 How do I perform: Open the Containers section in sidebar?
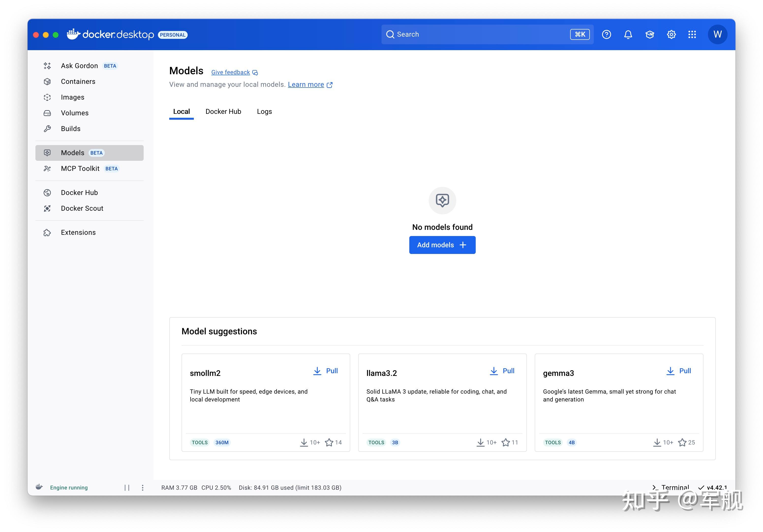(78, 81)
